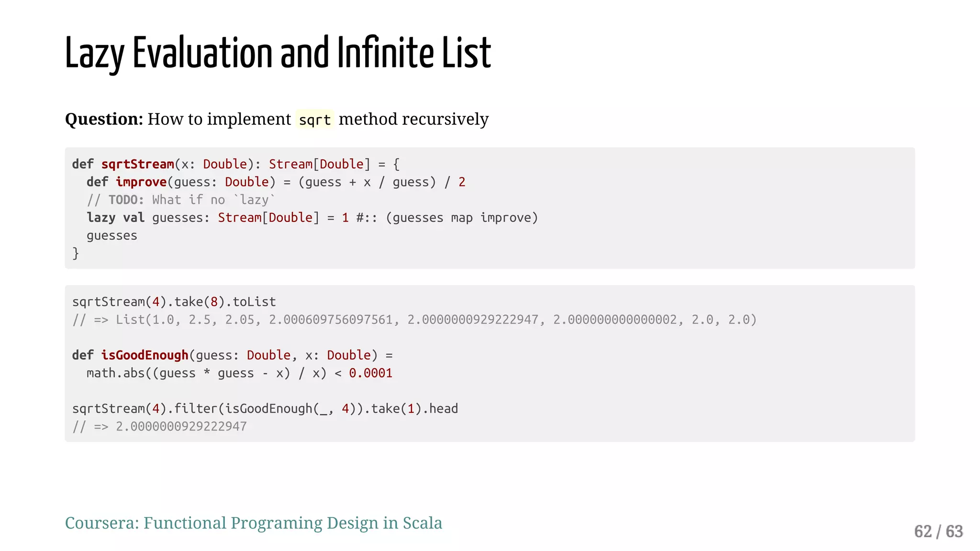Click the '// => 2.0000000929222947' result comment
980x551 pixels.
click(x=159, y=427)
